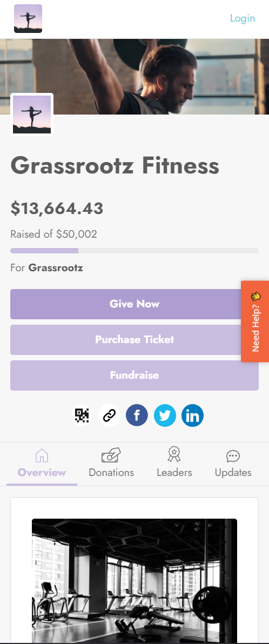Click the fundraising progress bar
269x644 pixels.
[134, 251]
